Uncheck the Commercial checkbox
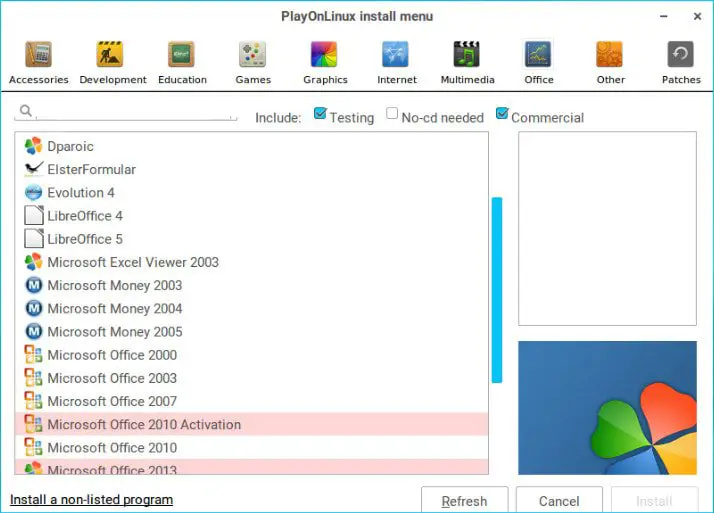The image size is (714, 513). tap(502, 113)
